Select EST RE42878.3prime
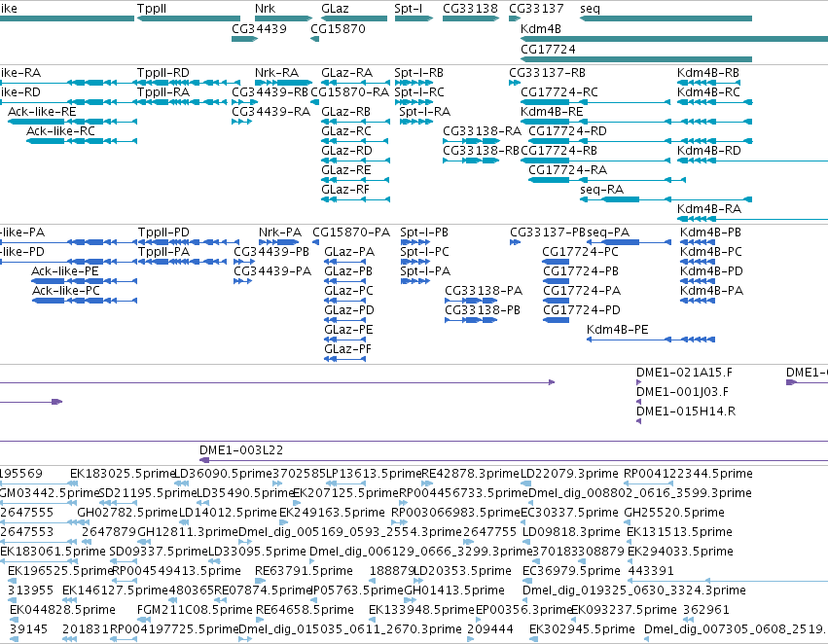The image size is (828, 644). point(427,483)
